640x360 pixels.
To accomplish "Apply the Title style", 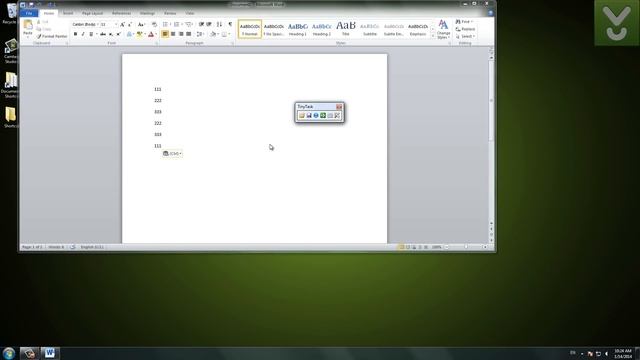I will tap(346, 29).
